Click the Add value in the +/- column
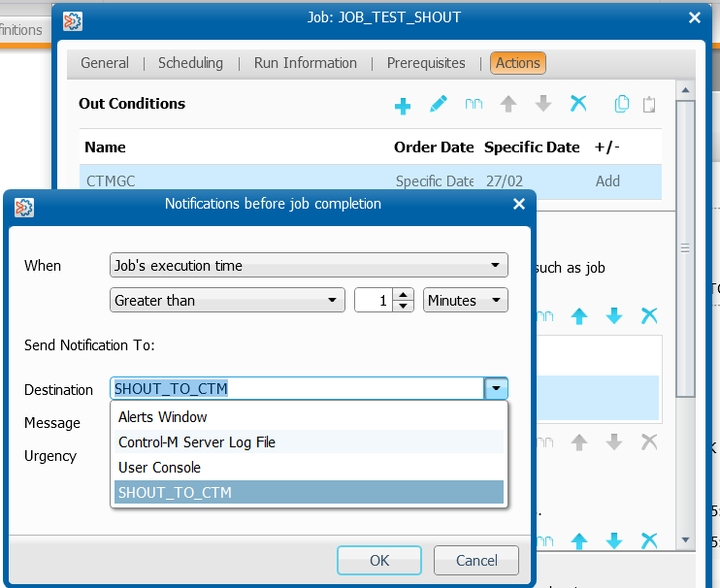The height and width of the screenshot is (588, 720). click(x=607, y=180)
